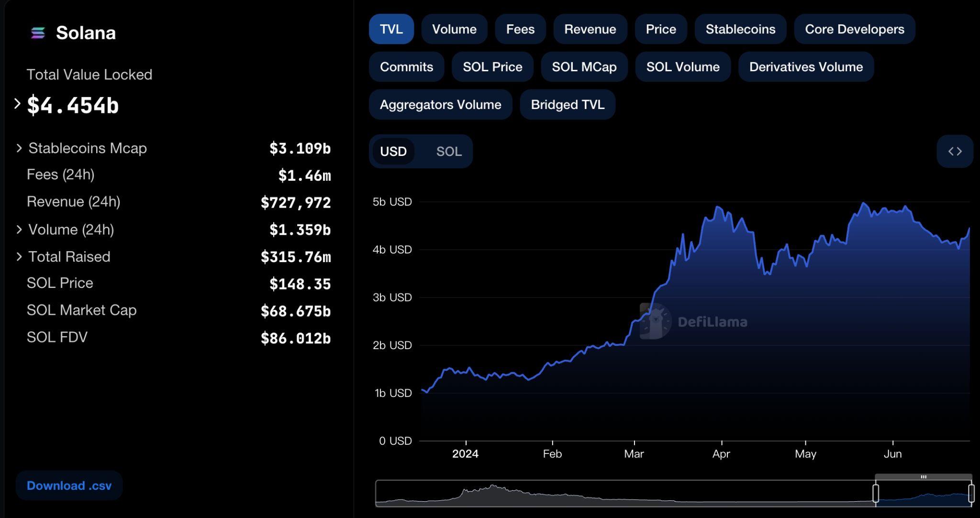980x518 pixels.
Task: Click the grip above the selected range
Action: [924, 477]
